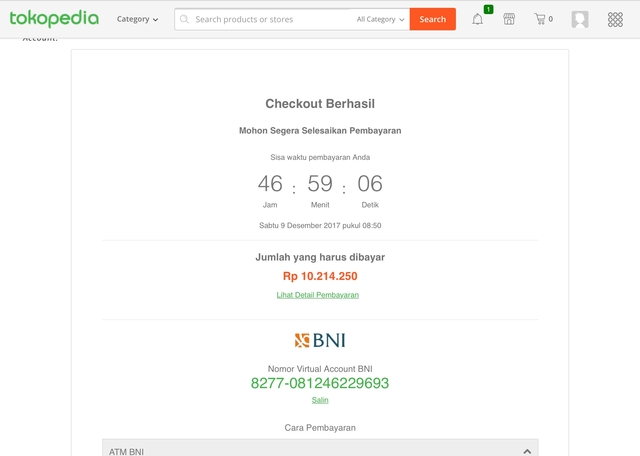Image resolution: width=640 pixels, height=456 pixels.
Task: Open Lihat Detail Pembayaran link
Action: (318, 295)
